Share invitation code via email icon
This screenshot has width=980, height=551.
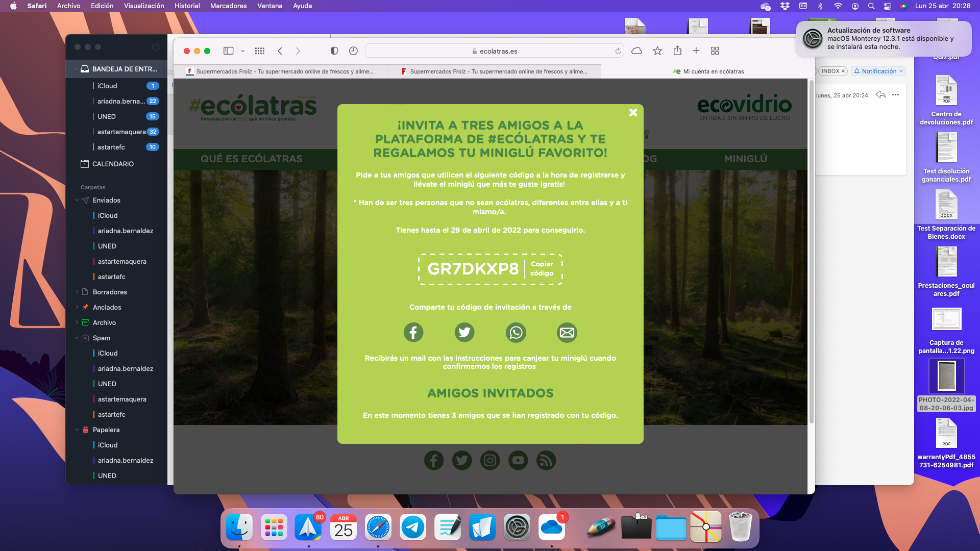tap(567, 333)
